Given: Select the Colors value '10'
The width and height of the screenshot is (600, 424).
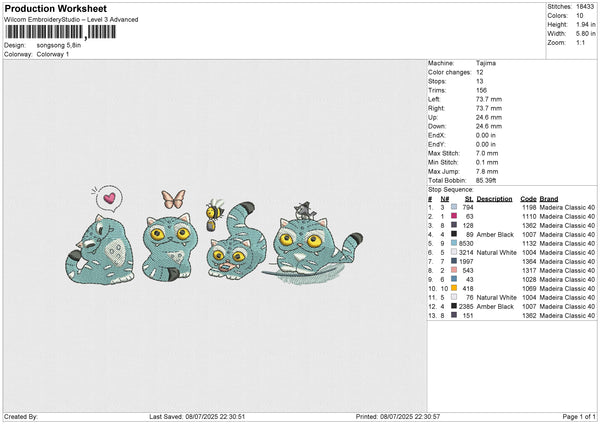Looking at the screenshot, I should point(580,16).
